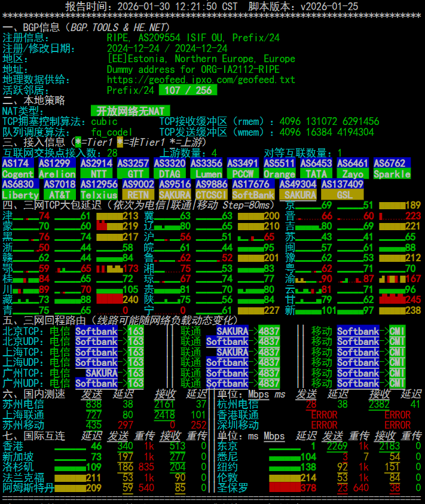Click the rmem values 4096 131072 6291456
Image resolution: width=425 pixels, height=504 pixels.
329,121
